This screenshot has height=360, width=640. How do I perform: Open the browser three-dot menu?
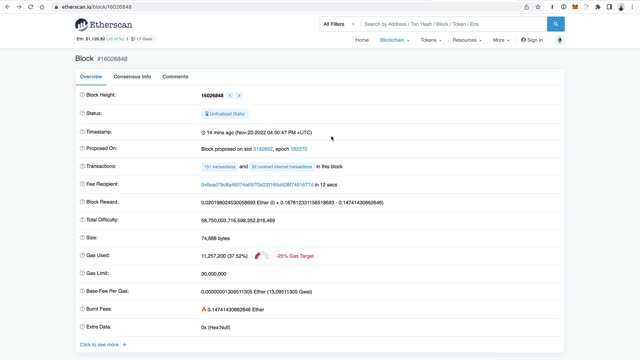[632, 7]
